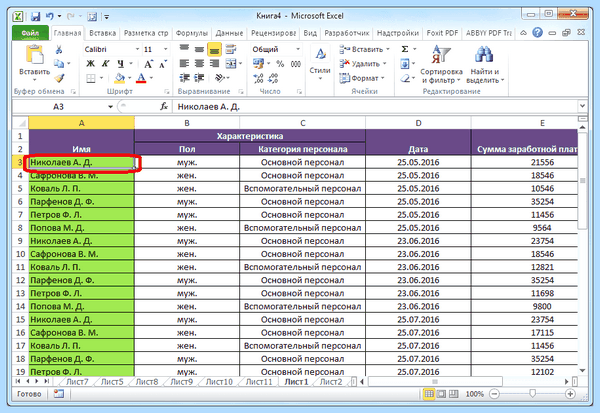Switch to Формулы tab
Image resolution: width=600 pixels, height=413 pixels.
pyautogui.click(x=192, y=33)
